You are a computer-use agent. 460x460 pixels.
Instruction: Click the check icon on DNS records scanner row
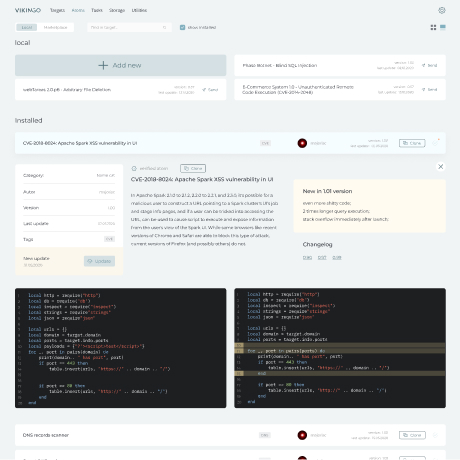(435, 435)
